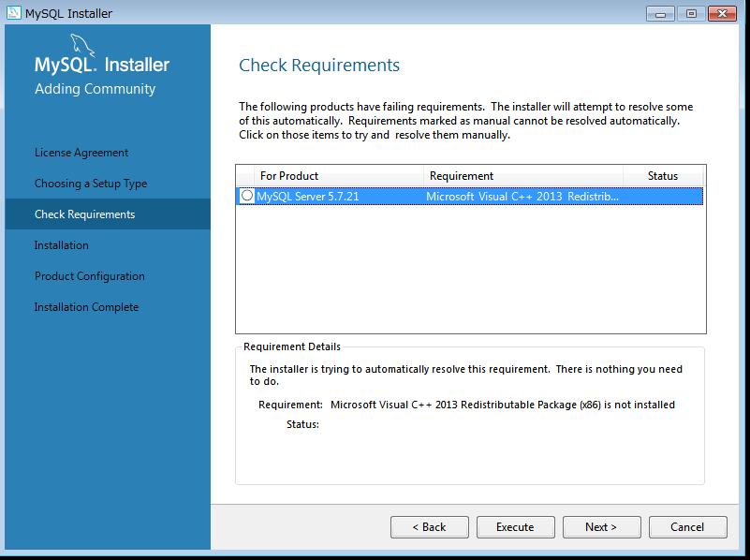The height and width of the screenshot is (560, 750).
Task: Open the Product Configuration step
Action: tap(90, 276)
